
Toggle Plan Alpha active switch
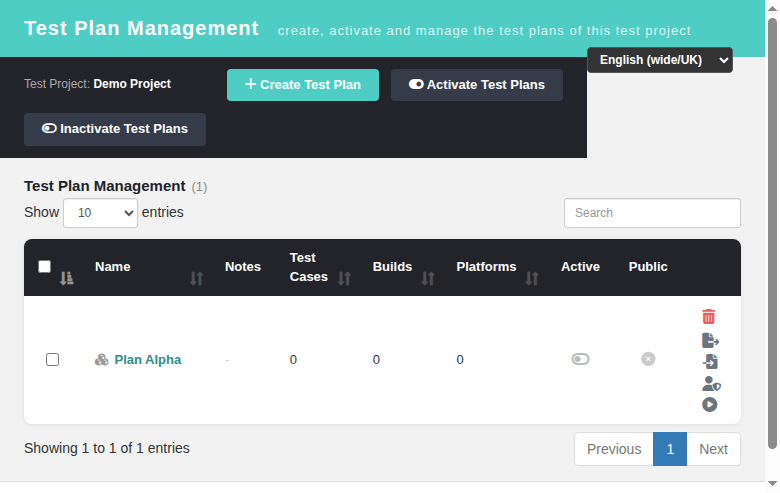(x=580, y=359)
